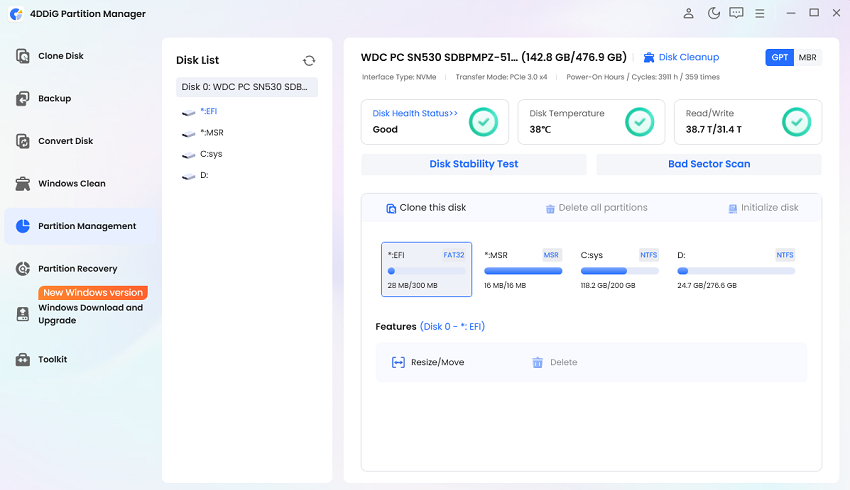Click the D: partition usage bar
The width and height of the screenshot is (850, 490).
coord(736,271)
